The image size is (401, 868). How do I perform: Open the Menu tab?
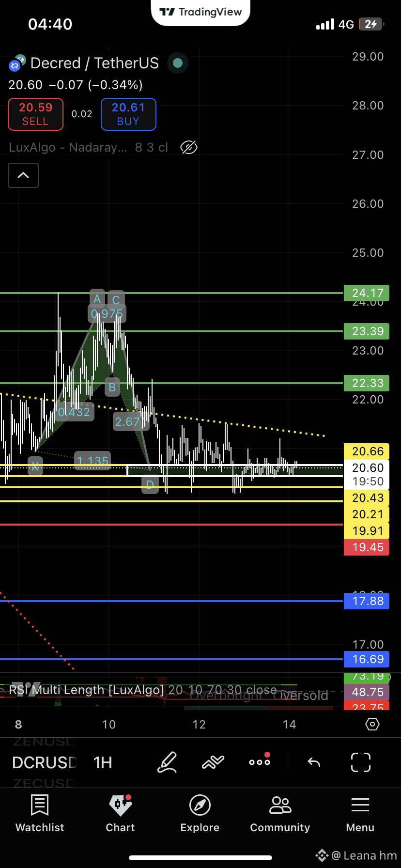click(360, 814)
